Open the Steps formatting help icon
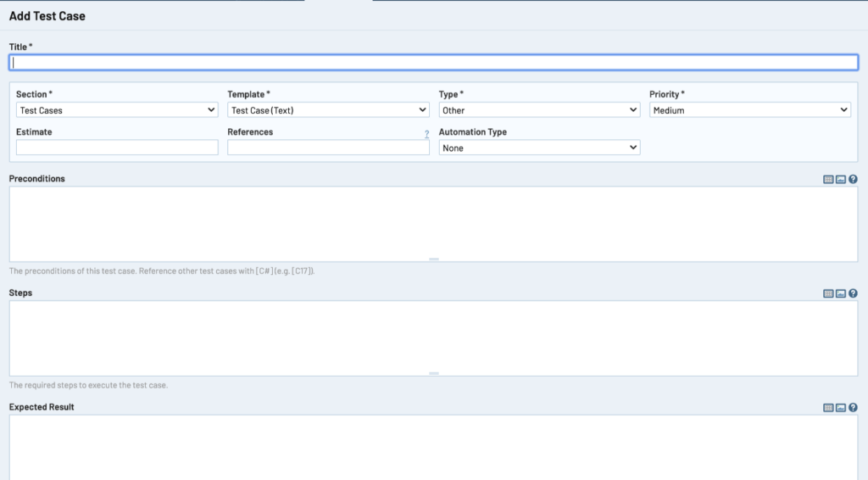Screen dimensions: 868x480 click(853, 293)
